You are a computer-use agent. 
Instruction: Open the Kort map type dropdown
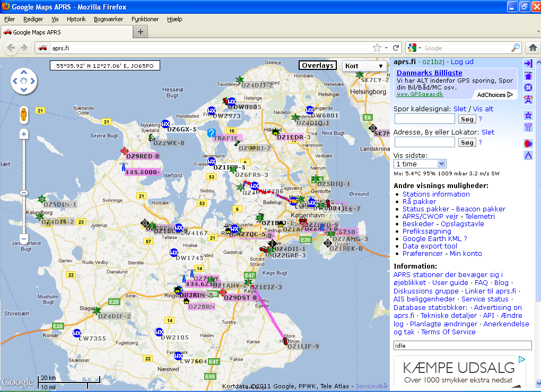364,66
